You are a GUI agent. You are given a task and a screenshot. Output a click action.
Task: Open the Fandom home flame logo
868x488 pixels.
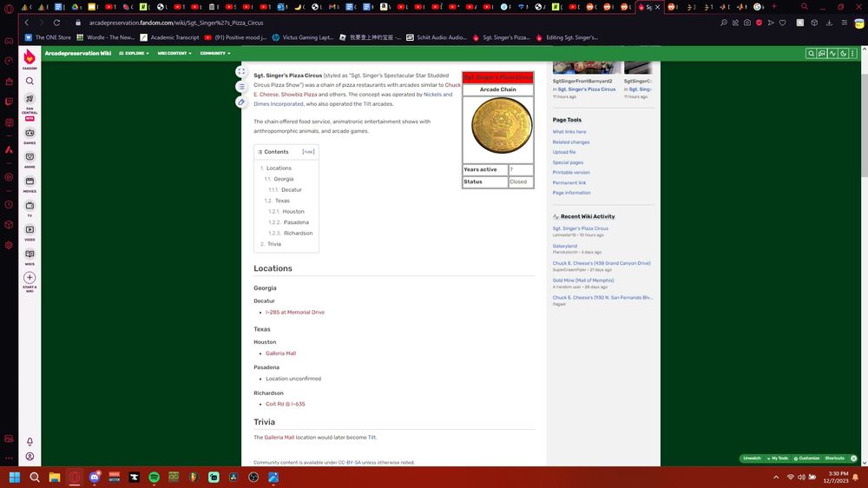click(x=30, y=57)
